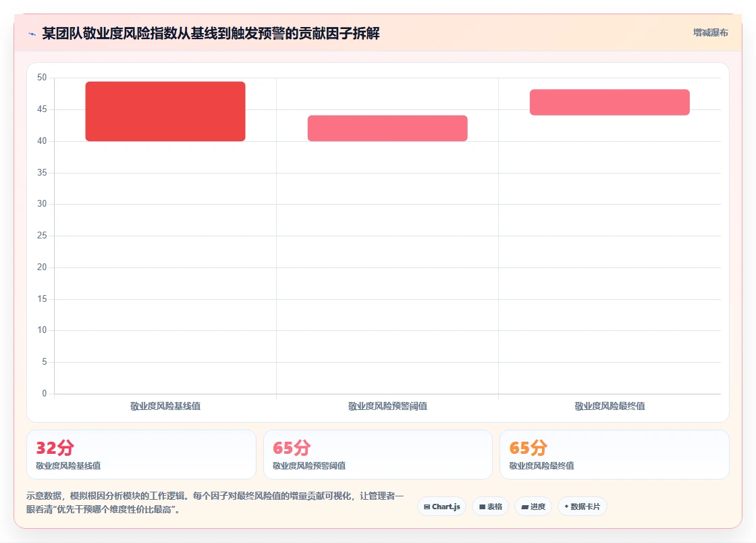The height and width of the screenshot is (543, 756).
Task: Click the 表格 tag chip
Action: tap(490, 507)
